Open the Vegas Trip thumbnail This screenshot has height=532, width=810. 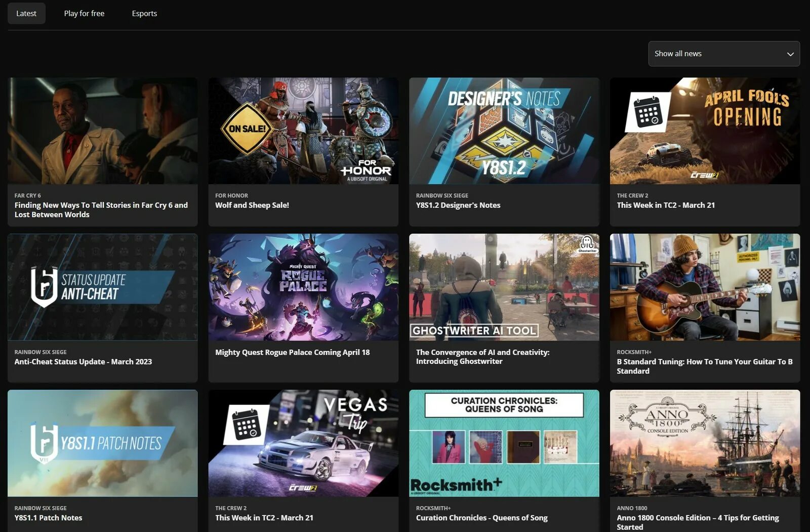(x=303, y=443)
